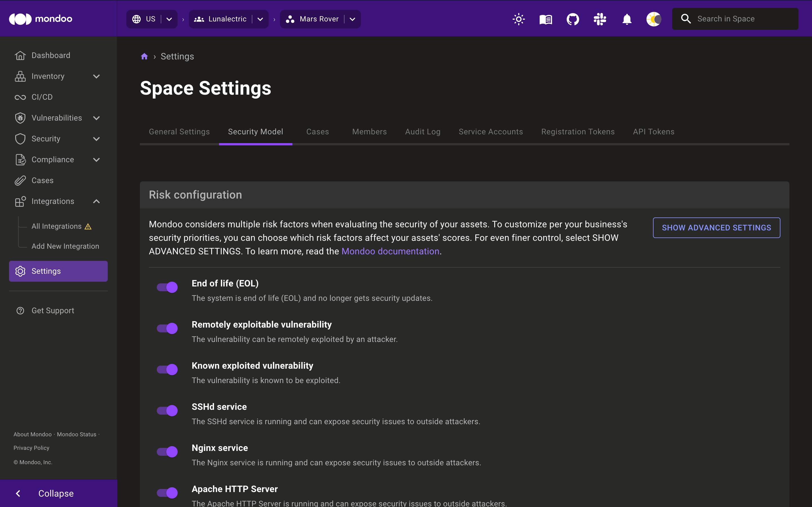Click the sunshine/brightness toggle icon
812x507 pixels.
517,19
